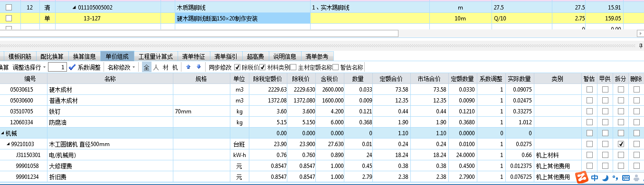
Task: Filter by labor with 人 button
Action: pos(156,67)
